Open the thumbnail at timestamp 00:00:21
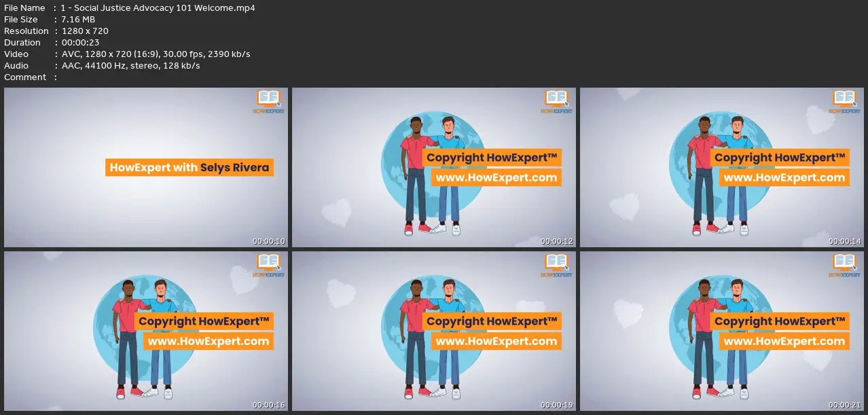Viewport: 868px width, 415px height. 722,331
